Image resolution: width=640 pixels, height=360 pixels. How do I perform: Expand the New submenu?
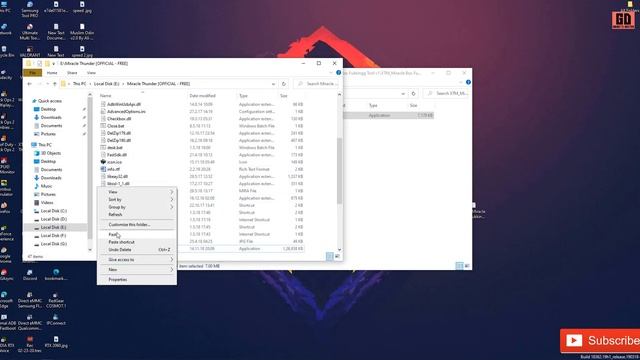pyautogui.click(x=137, y=269)
